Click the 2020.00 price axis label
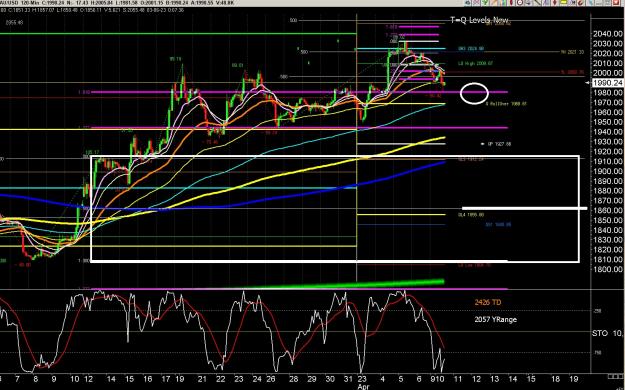Image resolution: width=625 pixels, height=390 pixels. [x=608, y=53]
